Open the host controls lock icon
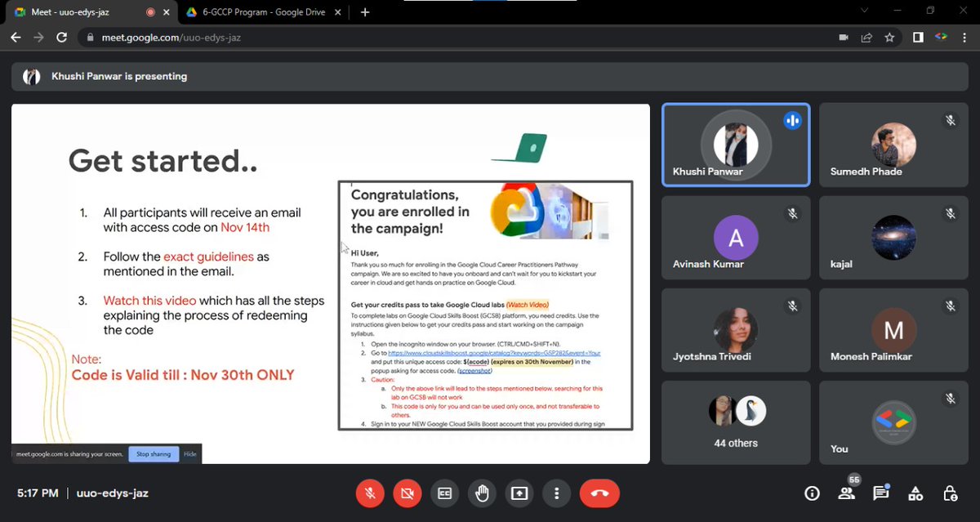The height and width of the screenshot is (522, 980). (x=950, y=493)
